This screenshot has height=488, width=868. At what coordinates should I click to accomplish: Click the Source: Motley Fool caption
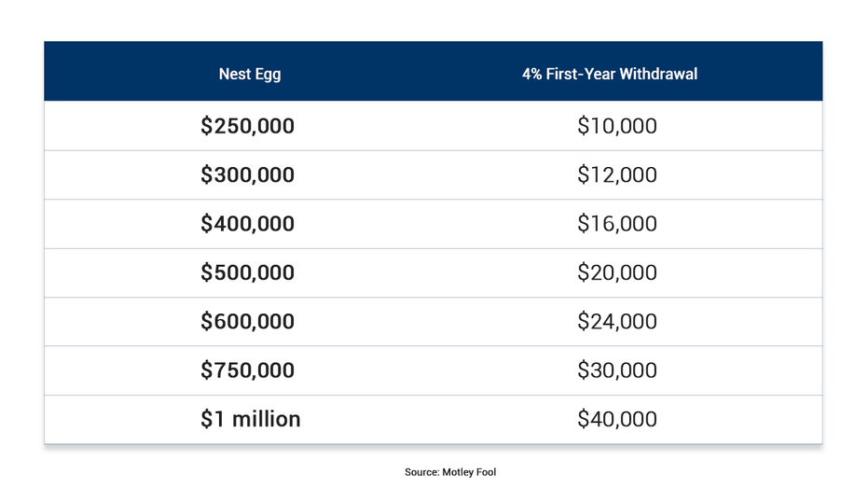click(x=450, y=472)
